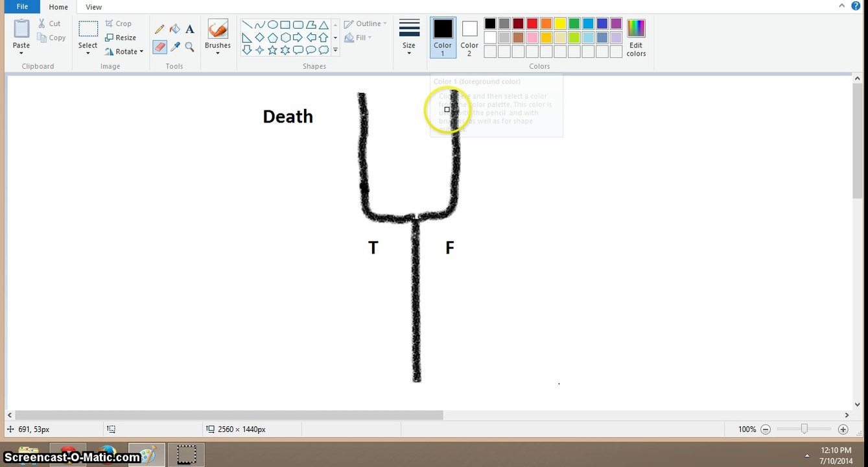868x467 pixels.
Task: Switch to the View tab
Action: click(x=94, y=7)
